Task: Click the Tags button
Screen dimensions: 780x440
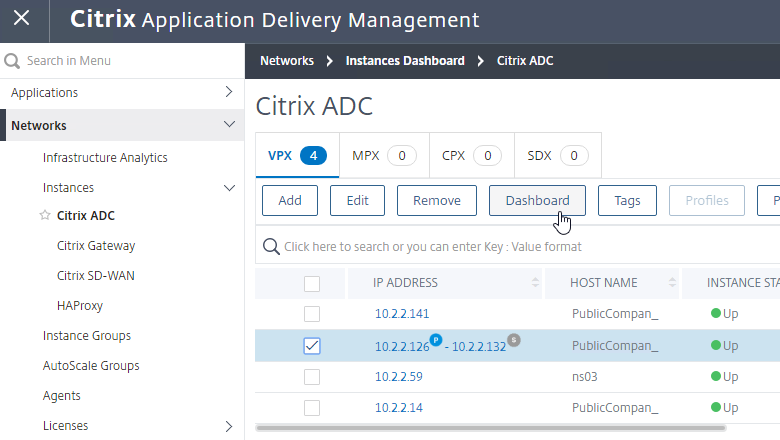Action: pyautogui.click(x=627, y=200)
